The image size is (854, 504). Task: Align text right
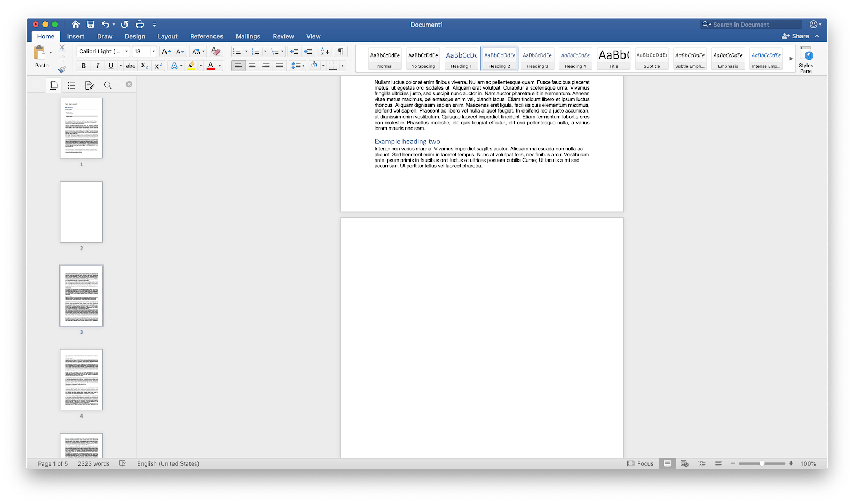tap(266, 66)
